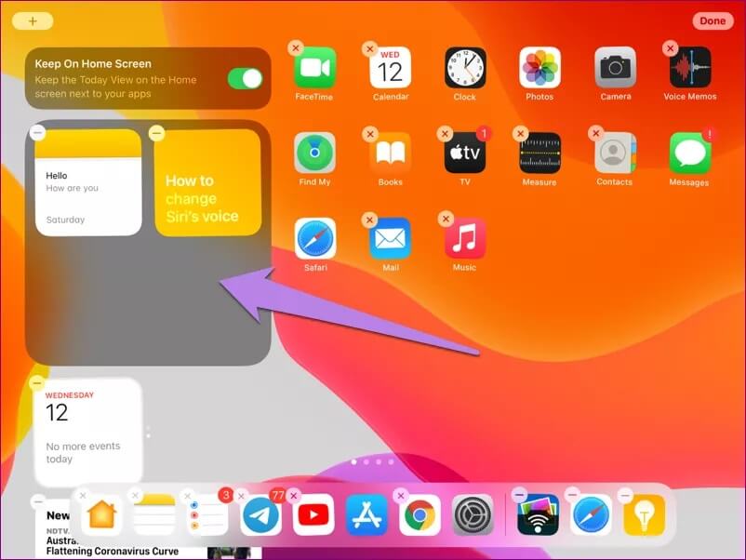Open the photo Wi-Fi transfer app in dock

538,514
